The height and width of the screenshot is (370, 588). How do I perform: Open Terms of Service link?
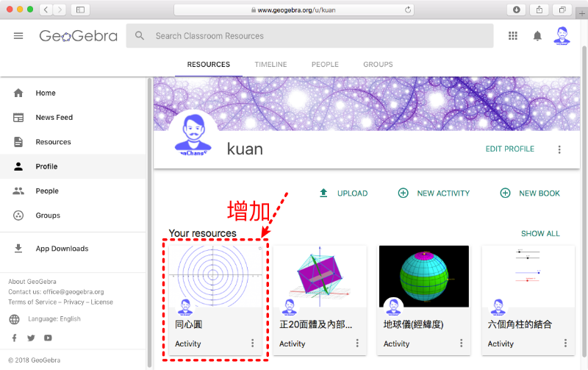pyautogui.click(x=32, y=302)
